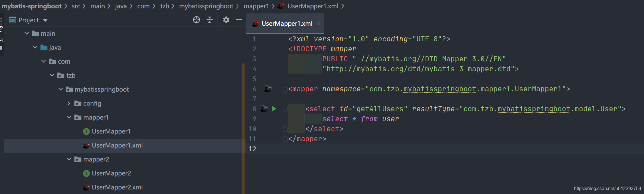Expand the config package
This screenshot has width=644, height=194.
69,103
